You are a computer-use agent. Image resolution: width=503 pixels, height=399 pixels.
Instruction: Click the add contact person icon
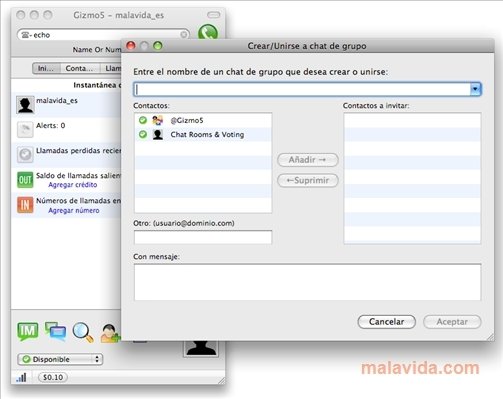pyautogui.click(x=110, y=333)
